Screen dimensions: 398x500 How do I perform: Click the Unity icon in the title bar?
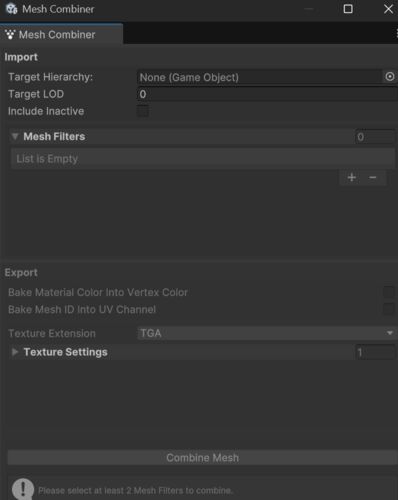click(x=12, y=9)
